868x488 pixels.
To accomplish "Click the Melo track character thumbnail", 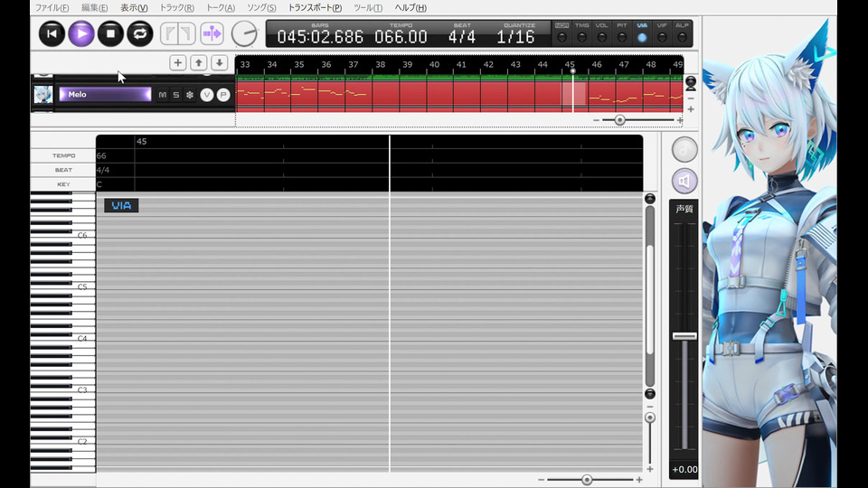I will coord(43,95).
